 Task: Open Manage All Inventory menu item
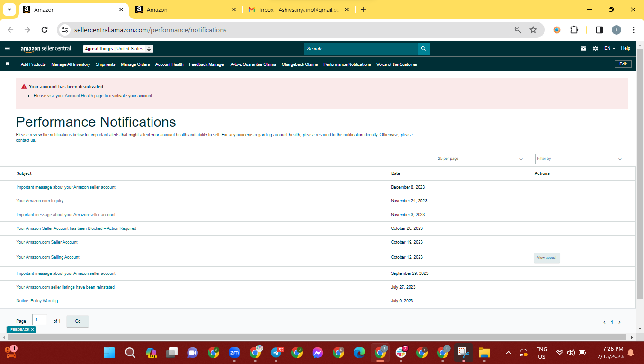click(x=71, y=64)
